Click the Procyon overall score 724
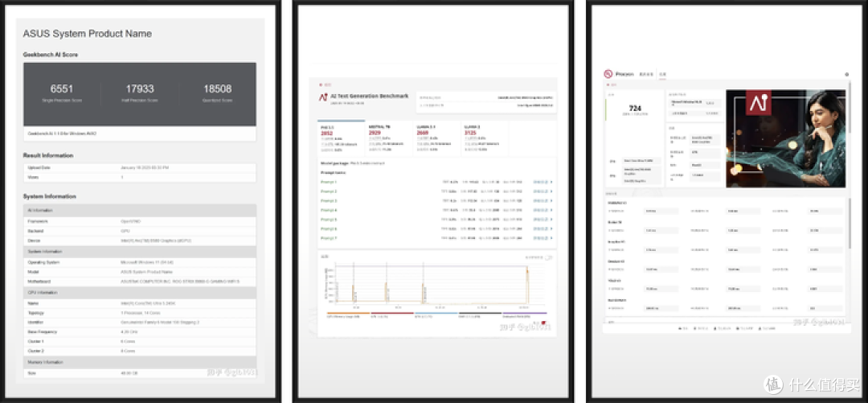 coord(635,109)
